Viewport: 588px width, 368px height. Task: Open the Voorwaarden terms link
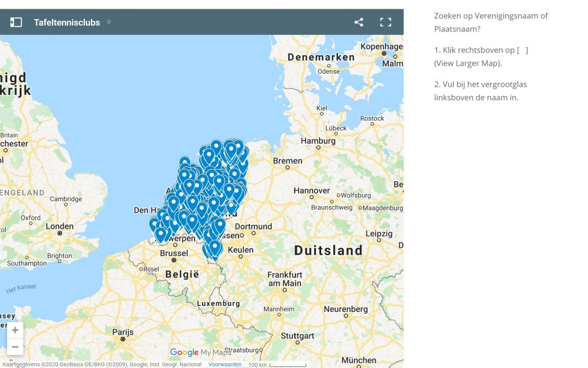225,364
